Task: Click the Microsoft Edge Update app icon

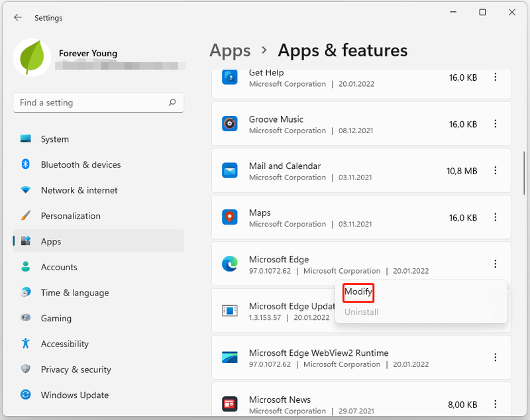Action: [x=230, y=311]
